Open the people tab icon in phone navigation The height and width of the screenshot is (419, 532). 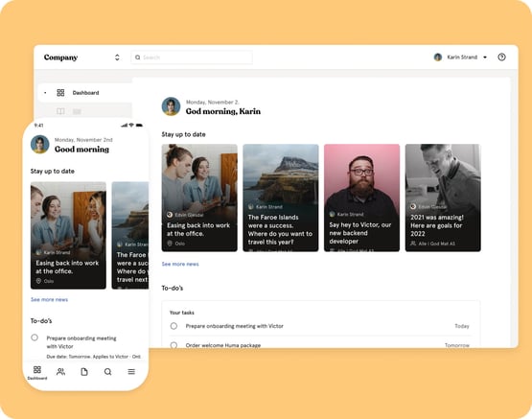[x=60, y=372]
